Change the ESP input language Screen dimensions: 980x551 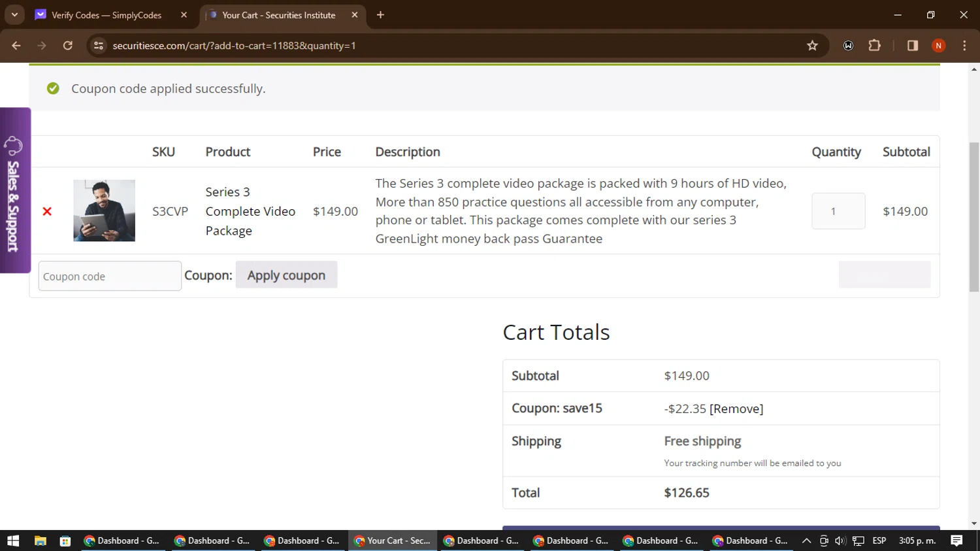coord(879,541)
